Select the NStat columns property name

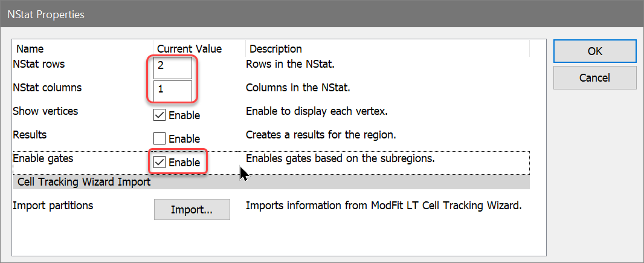coord(47,88)
